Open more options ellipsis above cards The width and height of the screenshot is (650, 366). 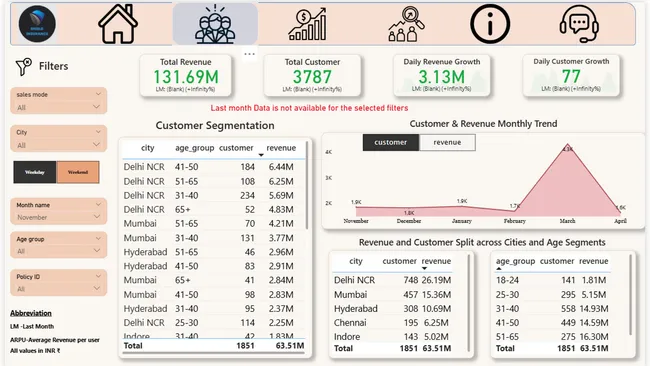click(x=250, y=54)
